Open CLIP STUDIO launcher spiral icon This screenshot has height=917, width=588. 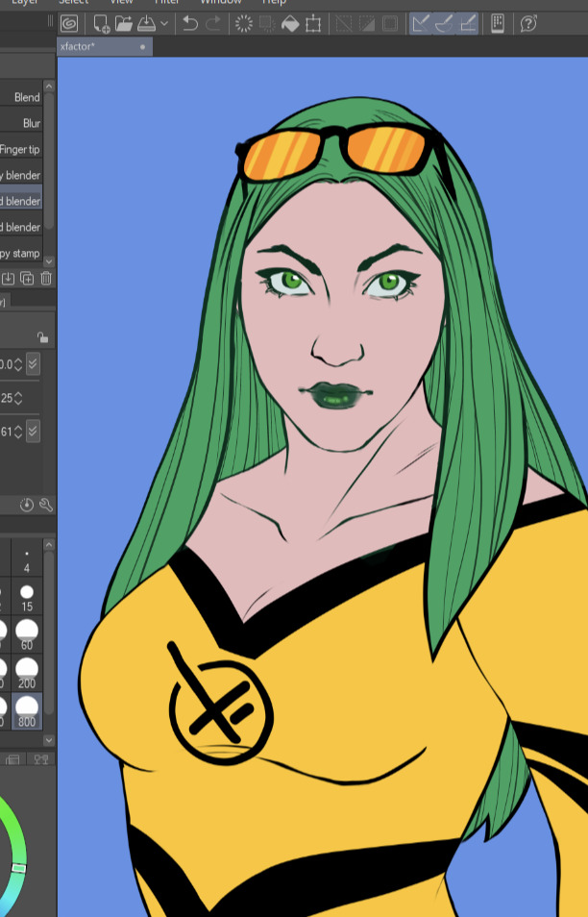tap(69, 24)
